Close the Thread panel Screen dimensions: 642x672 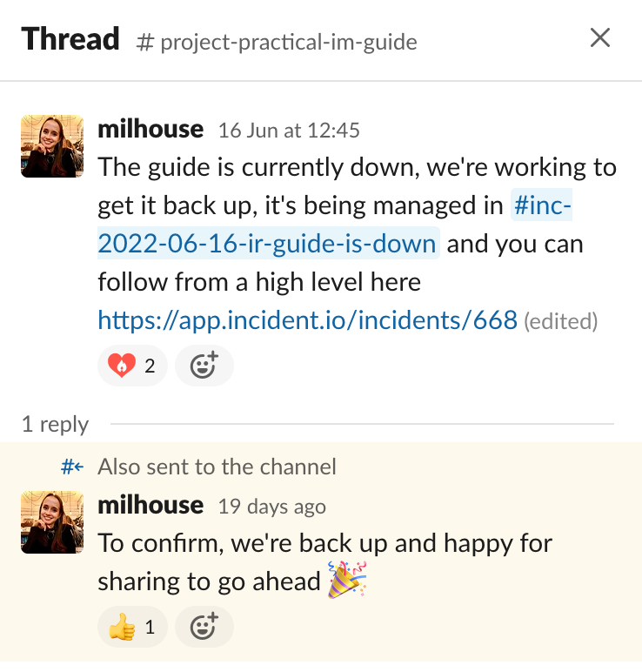pyautogui.click(x=599, y=37)
